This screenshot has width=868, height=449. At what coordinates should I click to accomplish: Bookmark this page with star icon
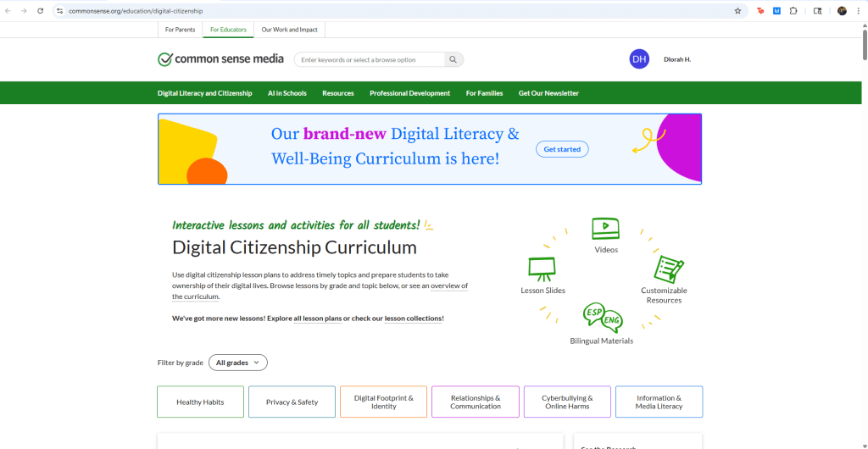coord(737,11)
